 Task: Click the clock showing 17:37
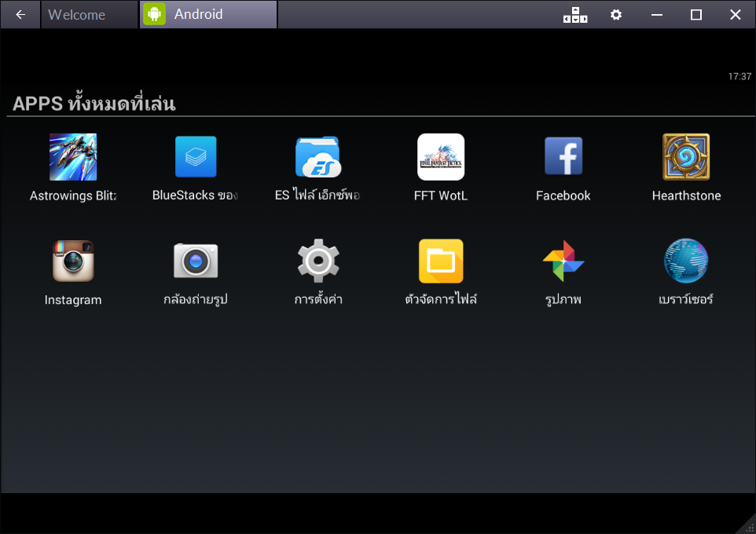739,76
